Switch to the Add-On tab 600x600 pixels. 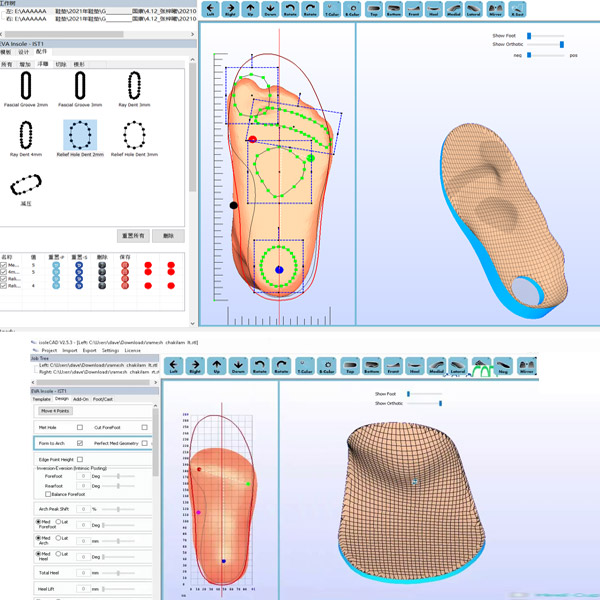coord(81,399)
